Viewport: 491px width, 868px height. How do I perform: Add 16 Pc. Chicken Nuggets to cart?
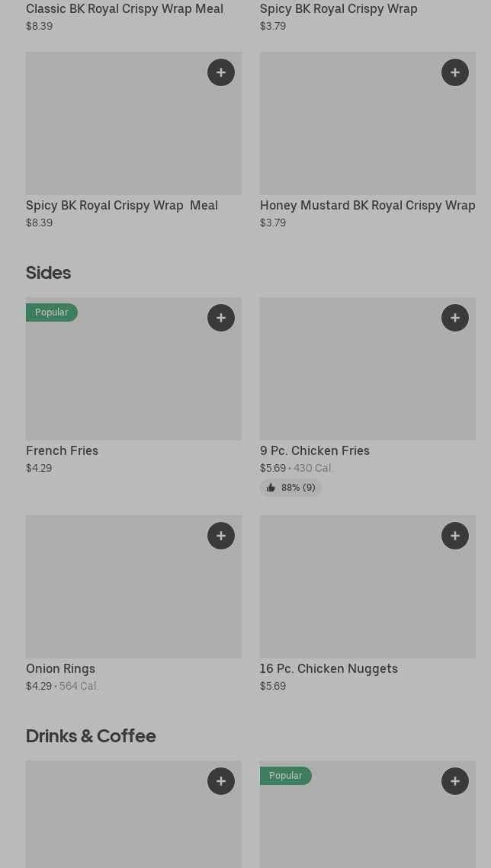tap(455, 536)
